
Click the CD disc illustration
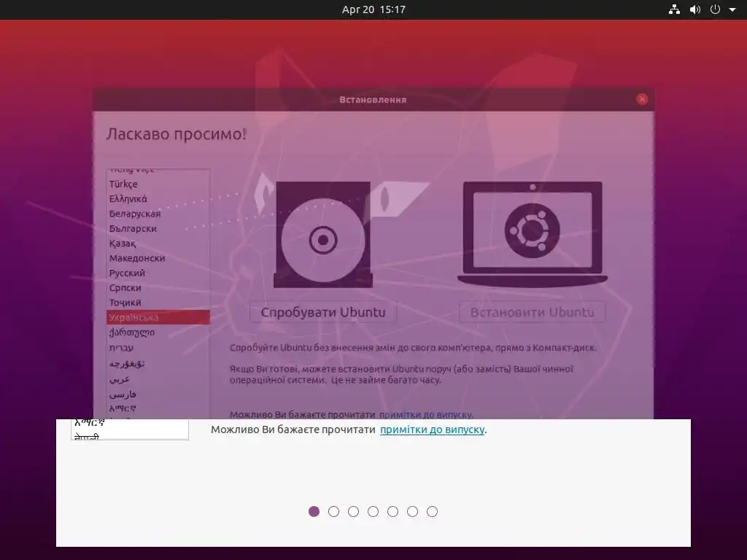(322, 234)
